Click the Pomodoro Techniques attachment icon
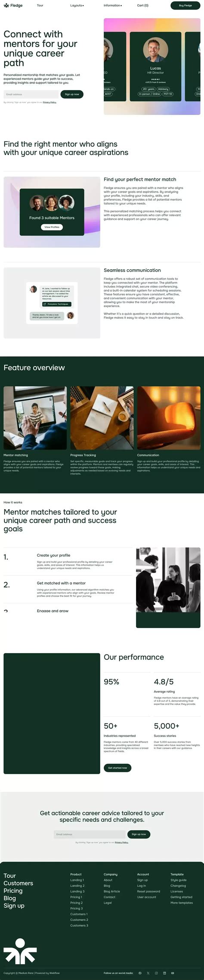Viewport: 204px width, 980px height. pyautogui.click(x=45, y=304)
